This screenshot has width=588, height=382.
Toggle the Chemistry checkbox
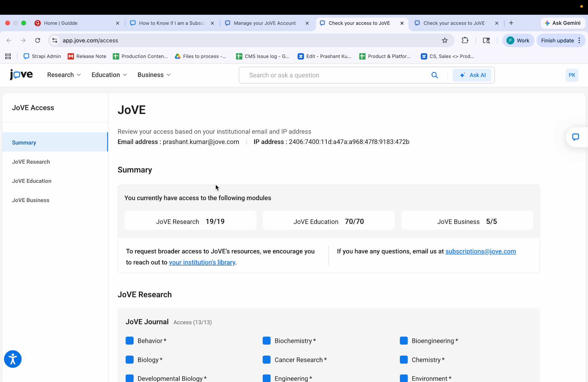point(404,360)
